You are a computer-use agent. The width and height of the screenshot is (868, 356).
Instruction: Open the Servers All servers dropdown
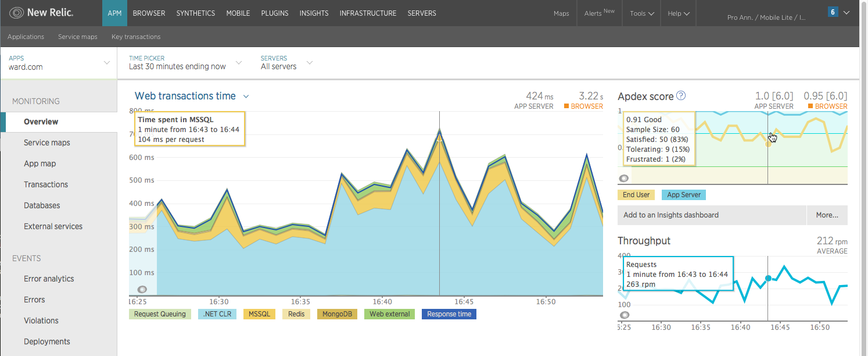pos(286,63)
